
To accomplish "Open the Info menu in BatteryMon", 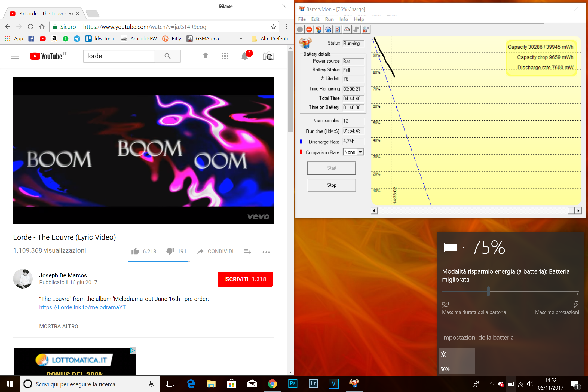I will (343, 19).
